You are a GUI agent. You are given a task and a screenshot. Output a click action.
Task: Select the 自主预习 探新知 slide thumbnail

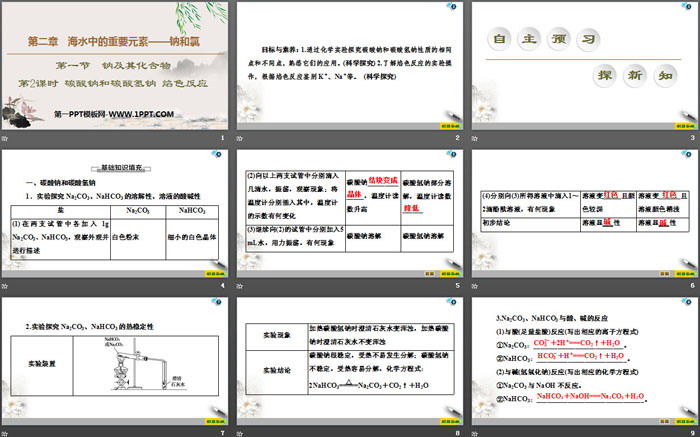(x=583, y=66)
